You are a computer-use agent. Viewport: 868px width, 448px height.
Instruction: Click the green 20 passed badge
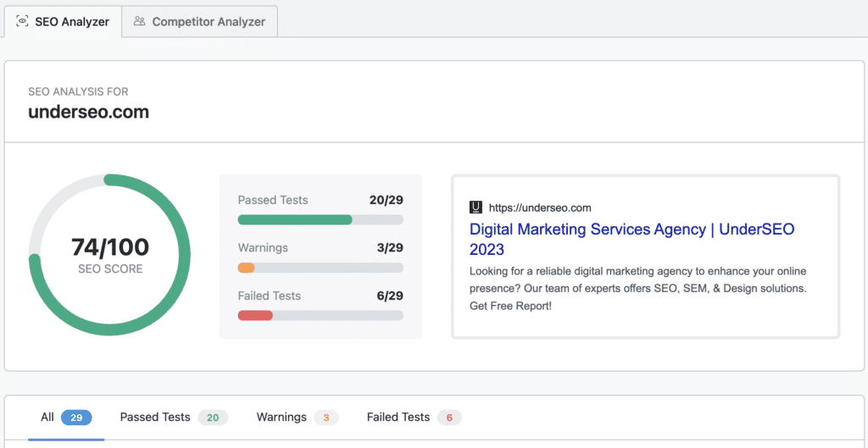click(213, 418)
